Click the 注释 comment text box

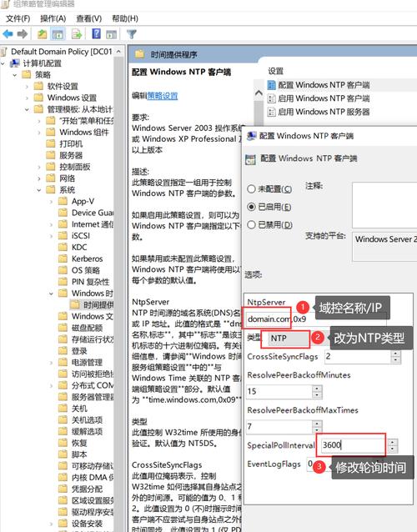[x=384, y=205]
